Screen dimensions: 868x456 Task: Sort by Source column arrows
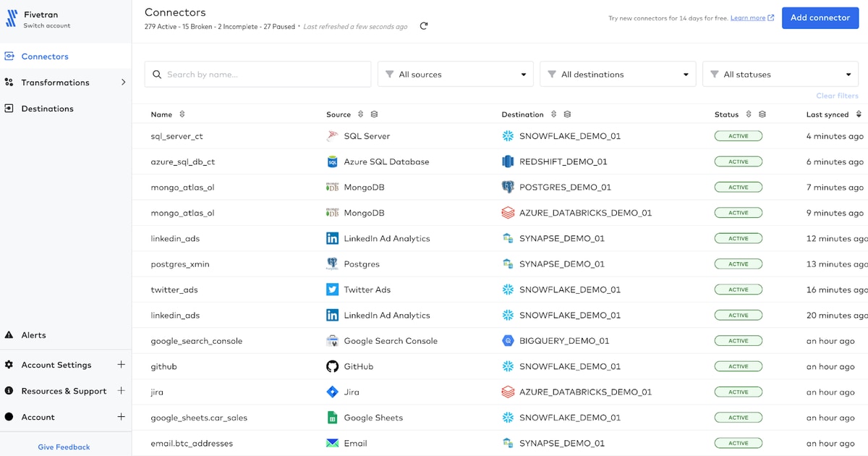coord(360,114)
